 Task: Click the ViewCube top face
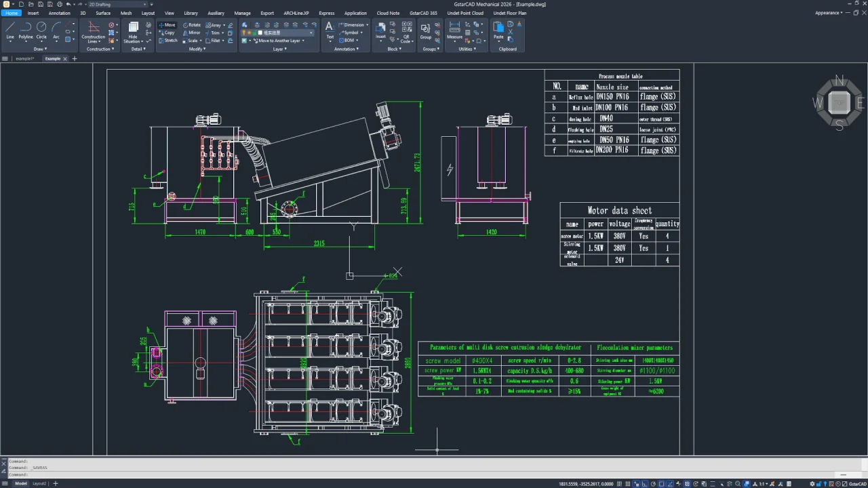tap(840, 102)
